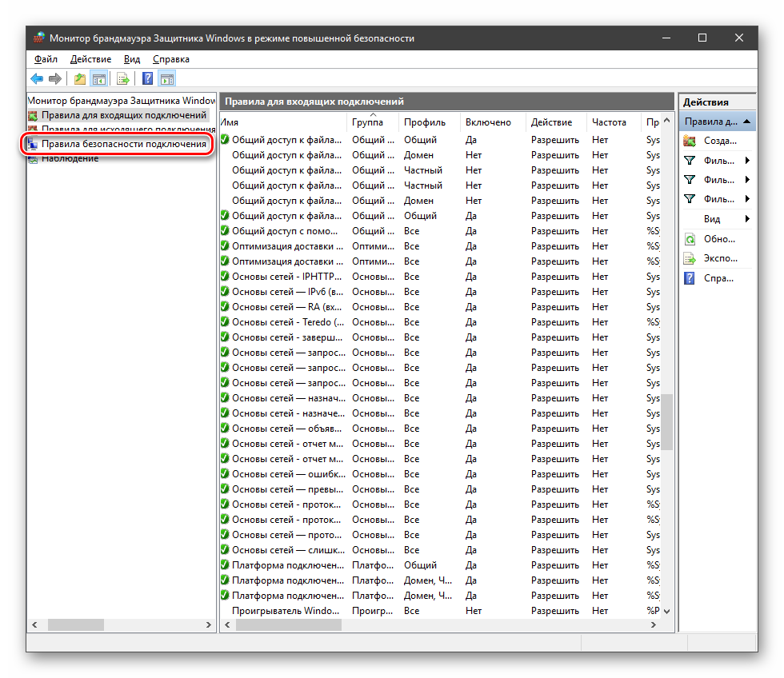Click the Экспо... export icon in Actions
Screen dimensions: 784x678
pyautogui.click(x=690, y=258)
